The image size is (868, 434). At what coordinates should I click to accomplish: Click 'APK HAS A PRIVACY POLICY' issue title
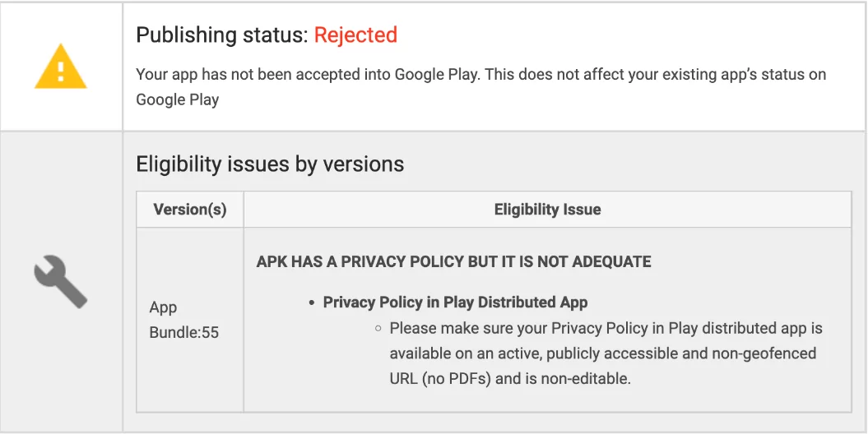(x=453, y=262)
